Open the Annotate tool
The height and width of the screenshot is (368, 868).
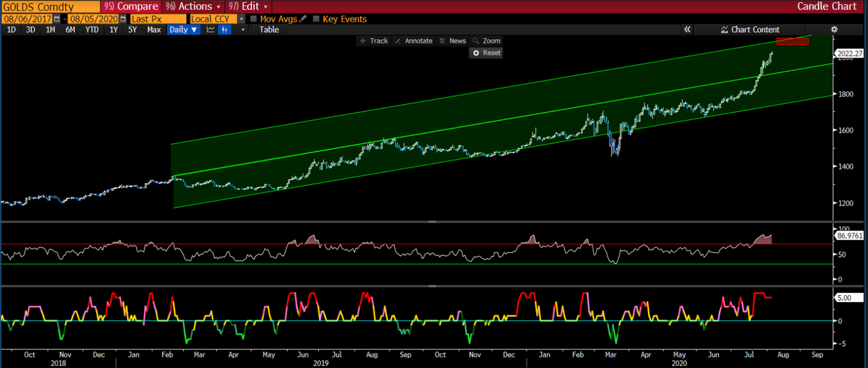(x=414, y=41)
